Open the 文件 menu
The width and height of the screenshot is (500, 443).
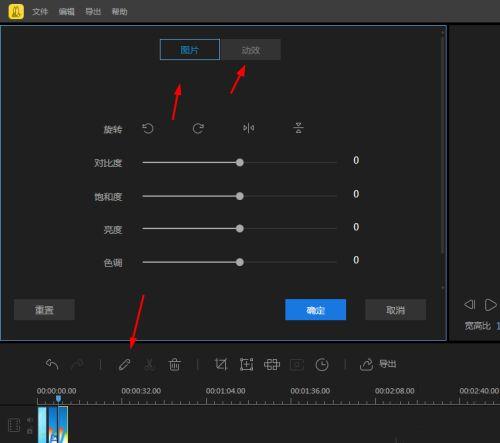point(40,12)
